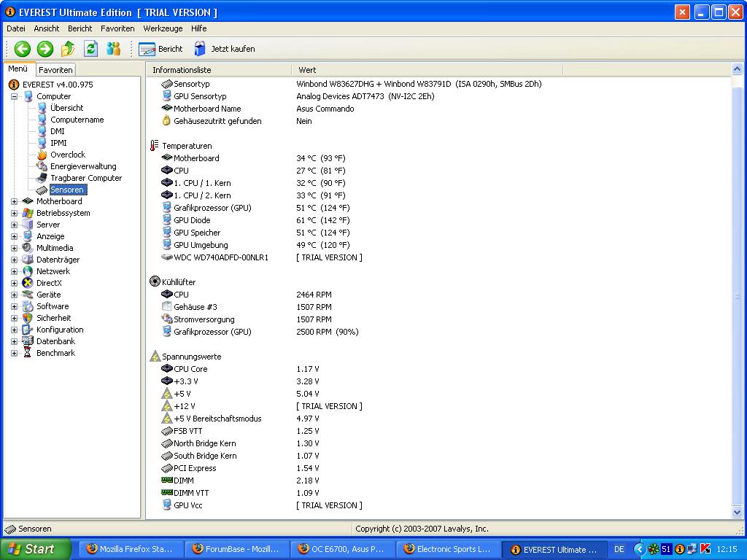Click the Temperaturen thermometer icon
This screenshot has height=560, width=747.
(x=155, y=146)
